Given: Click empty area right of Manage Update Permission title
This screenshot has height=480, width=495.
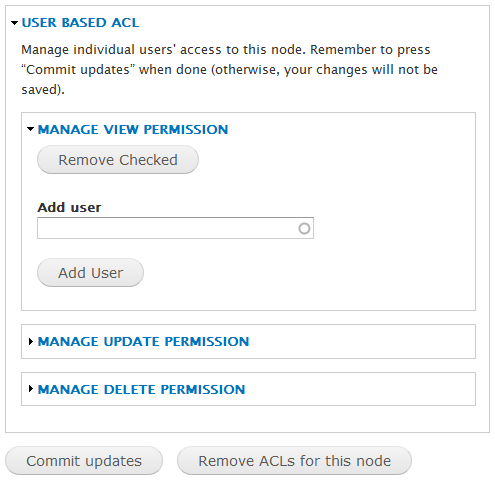Looking at the screenshot, I should (360, 341).
